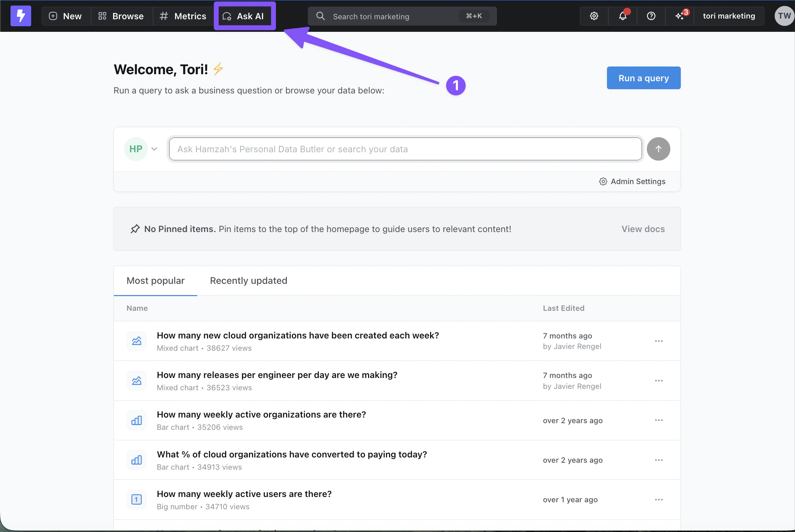Focus the Ask Personal Data Butler input
795x532 pixels.
(405, 149)
